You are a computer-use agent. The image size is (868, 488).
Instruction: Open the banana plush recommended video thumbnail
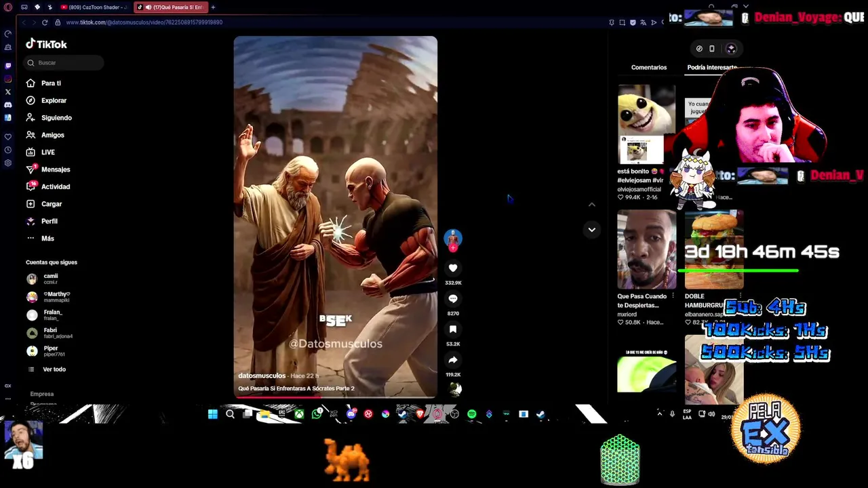click(646, 124)
